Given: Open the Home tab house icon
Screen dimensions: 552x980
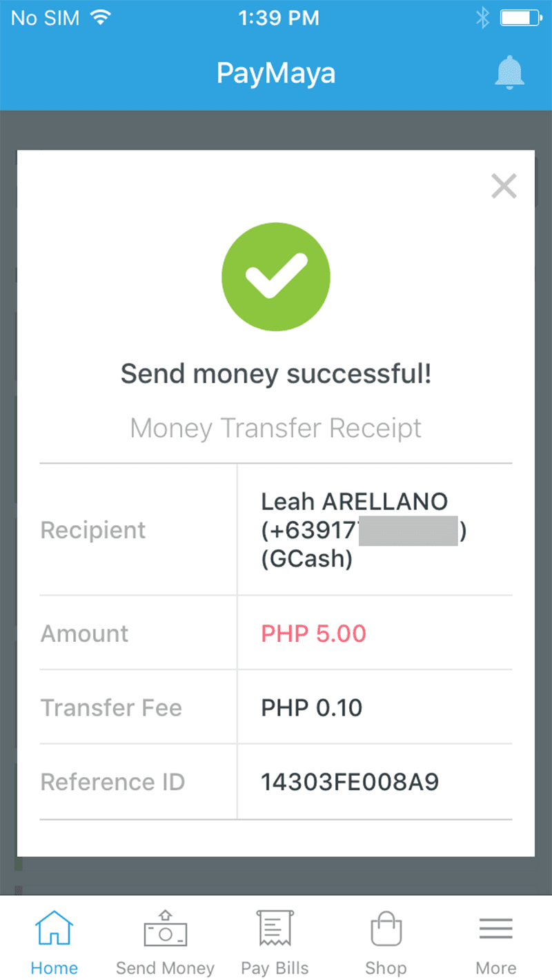Looking at the screenshot, I should tap(54, 929).
